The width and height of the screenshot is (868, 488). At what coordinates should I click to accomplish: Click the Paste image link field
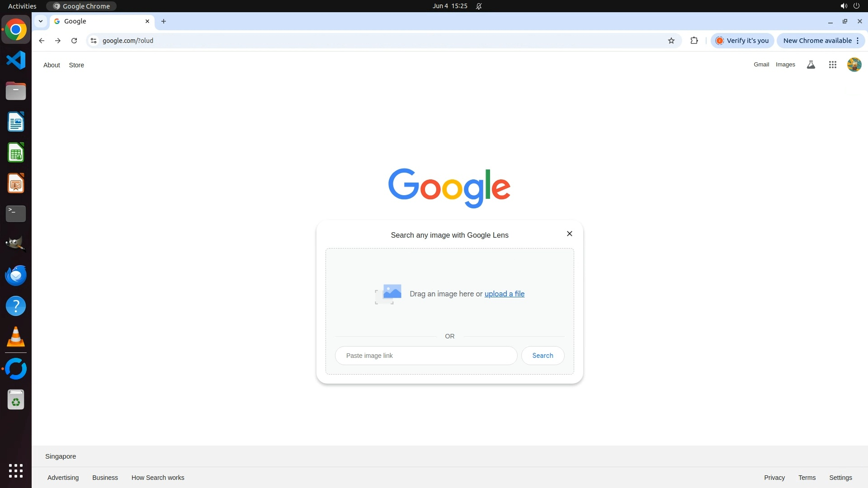pyautogui.click(x=426, y=356)
